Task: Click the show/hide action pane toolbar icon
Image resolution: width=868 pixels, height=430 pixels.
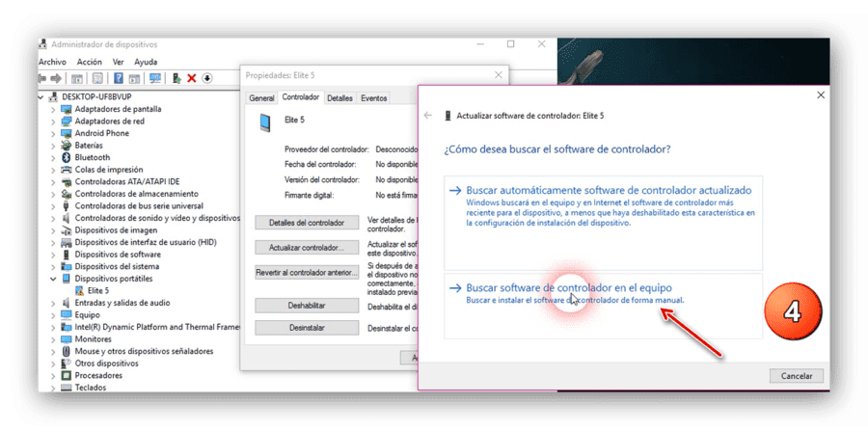Action: point(133,78)
